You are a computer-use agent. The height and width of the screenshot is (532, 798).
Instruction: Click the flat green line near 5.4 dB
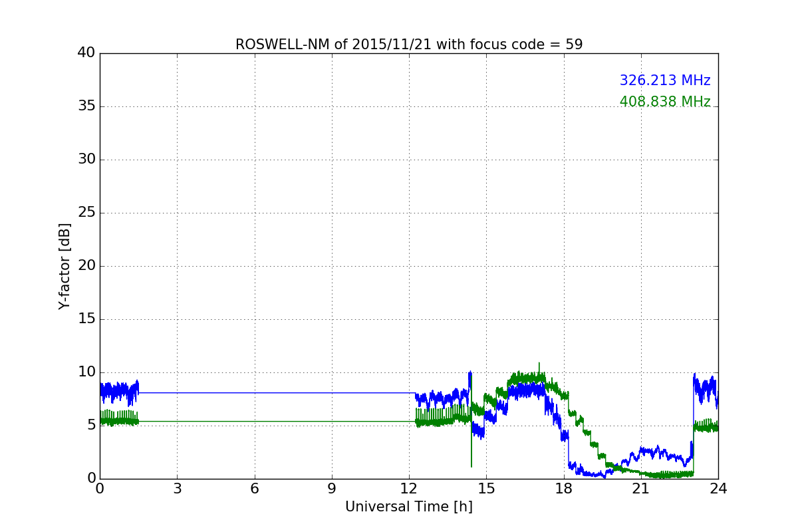[x=277, y=421]
